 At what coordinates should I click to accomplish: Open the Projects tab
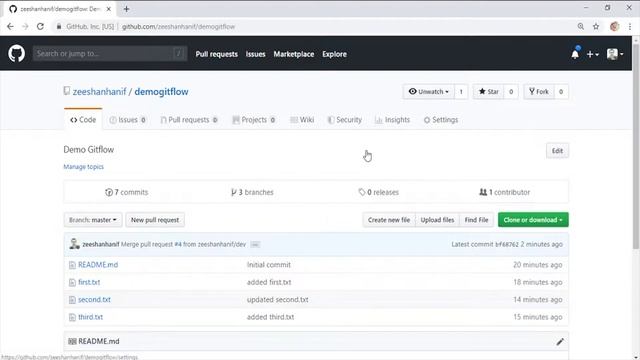pyautogui.click(x=254, y=120)
